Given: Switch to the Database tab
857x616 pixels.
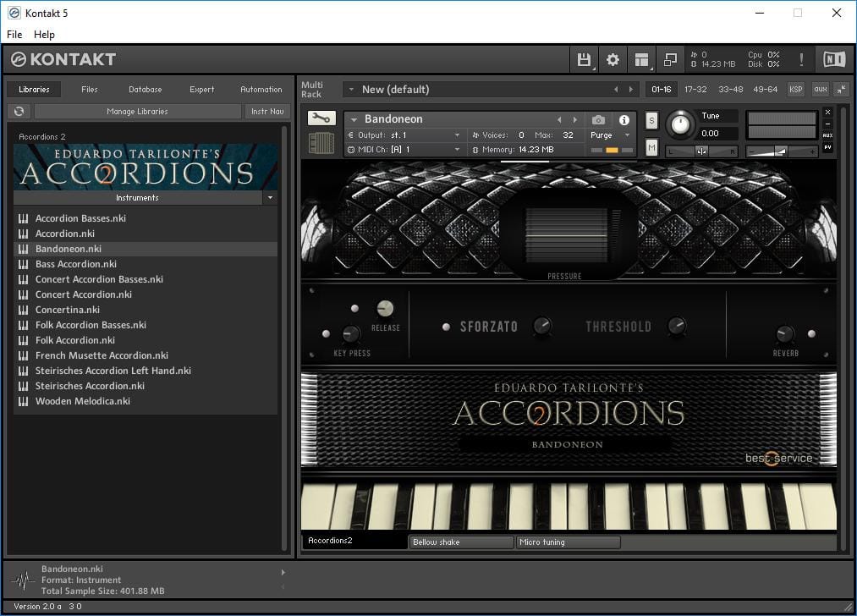Looking at the screenshot, I should click(146, 90).
